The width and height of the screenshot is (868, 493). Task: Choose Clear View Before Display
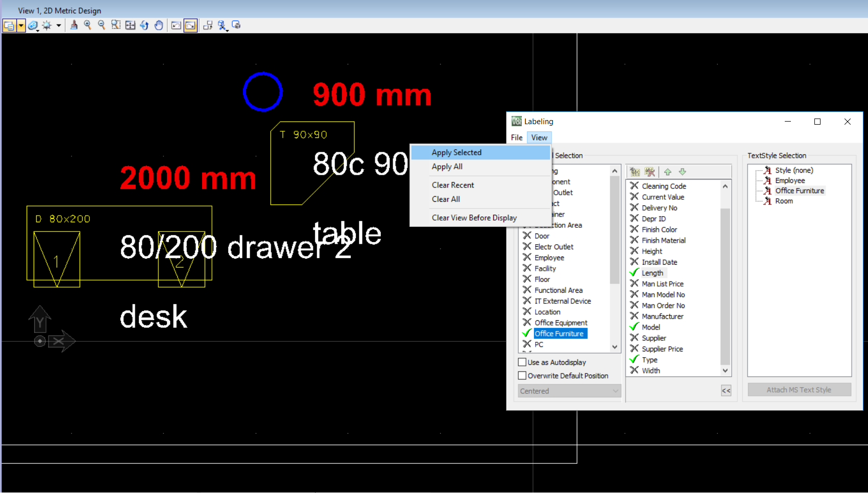tap(480, 218)
